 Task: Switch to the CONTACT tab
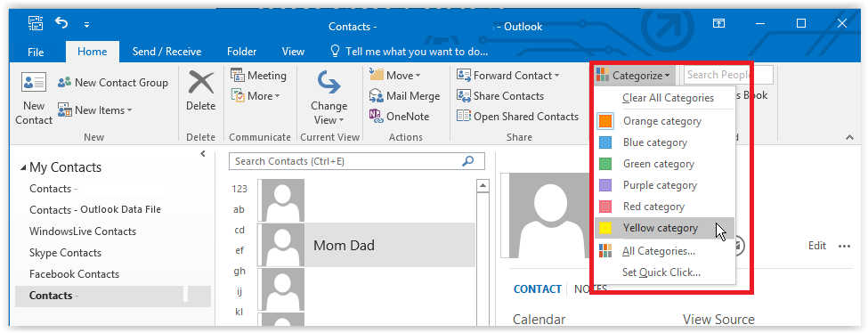point(538,288)
